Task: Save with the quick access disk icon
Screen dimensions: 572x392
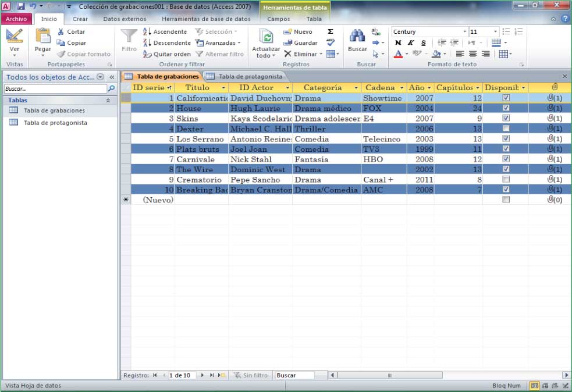Action: point(20,6)
